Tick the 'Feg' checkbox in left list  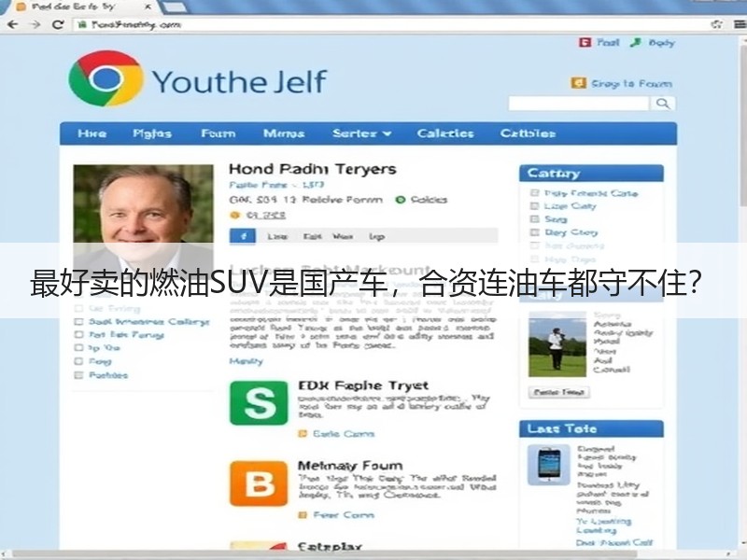click(x=79, y=361)
